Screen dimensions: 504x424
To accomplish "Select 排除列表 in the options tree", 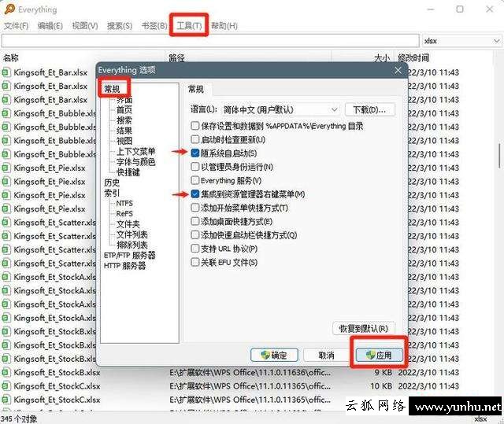I will (132, 245).
